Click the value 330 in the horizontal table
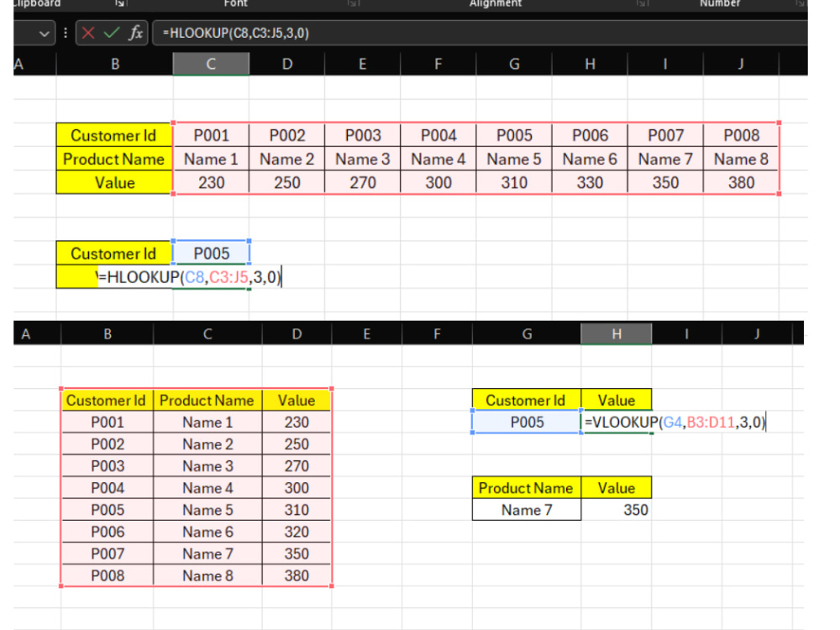This screenshot has width=840, height=630. click(x=590, y=182)
